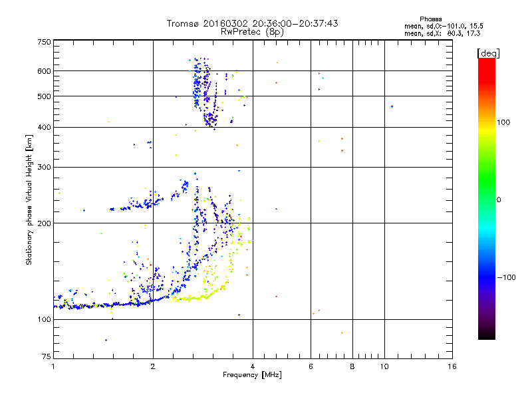Click the x-axis tick label '4'
The height and width of the screenshot is (399, 532).
point(253,366)
